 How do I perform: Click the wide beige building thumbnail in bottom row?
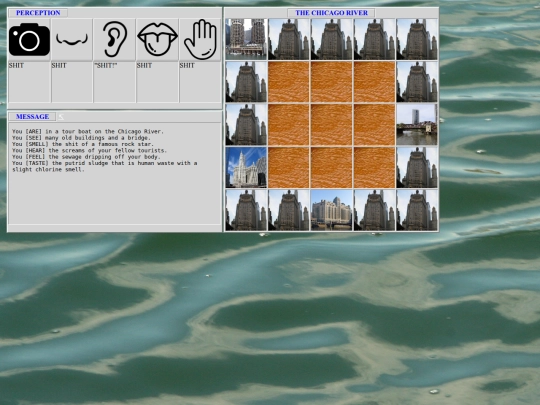pyautogui.click(x=332, y=210)
